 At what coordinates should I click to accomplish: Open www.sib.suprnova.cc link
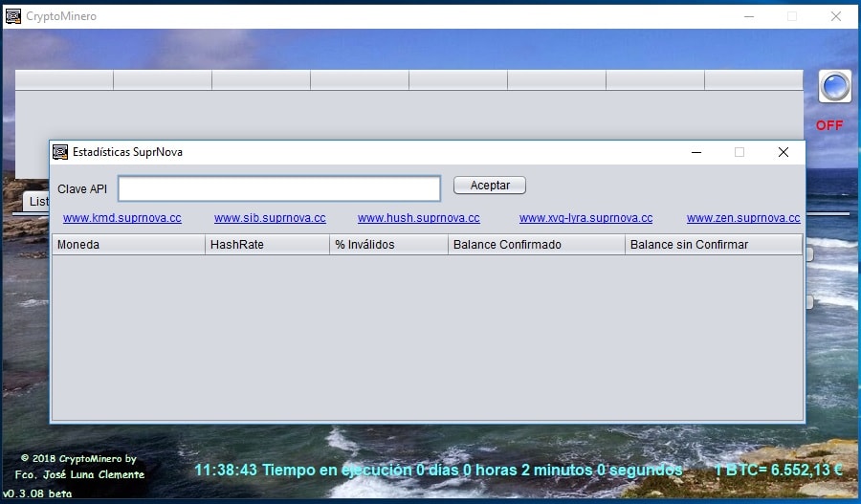pos(270,218)
